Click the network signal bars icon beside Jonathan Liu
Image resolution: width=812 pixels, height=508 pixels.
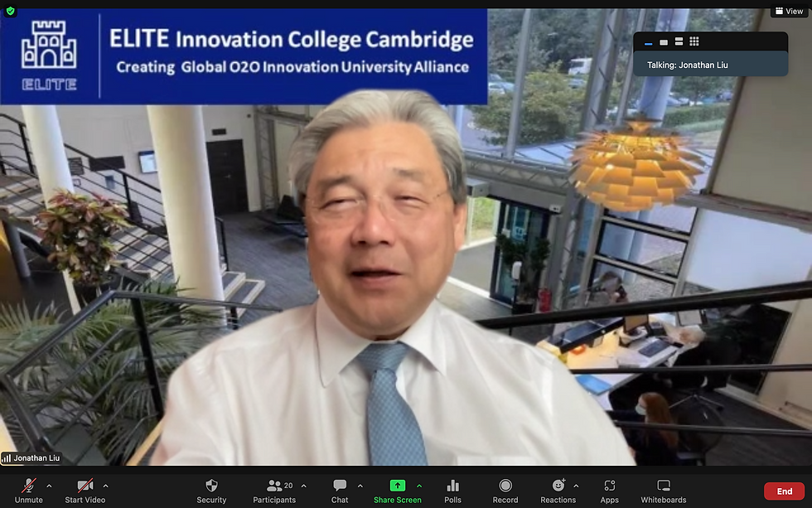point(7,457)
